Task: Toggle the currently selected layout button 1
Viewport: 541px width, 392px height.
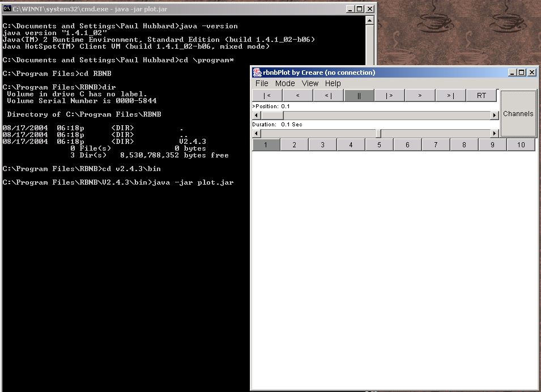Action: (266, 144)
